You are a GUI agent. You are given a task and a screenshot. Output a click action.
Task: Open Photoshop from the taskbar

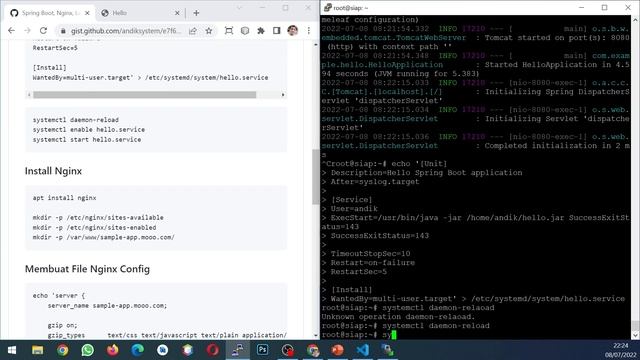pyautogui.click(x=262, y=350)
